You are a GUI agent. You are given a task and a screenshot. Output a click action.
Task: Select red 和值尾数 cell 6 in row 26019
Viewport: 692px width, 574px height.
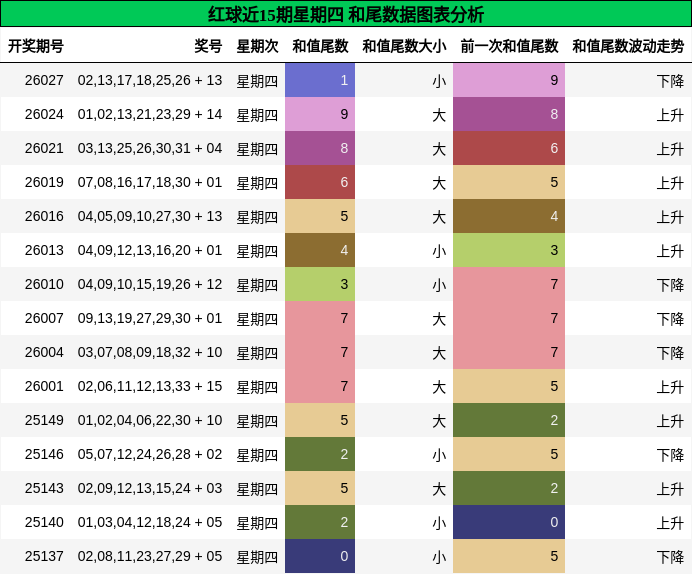tap(320, 182)
